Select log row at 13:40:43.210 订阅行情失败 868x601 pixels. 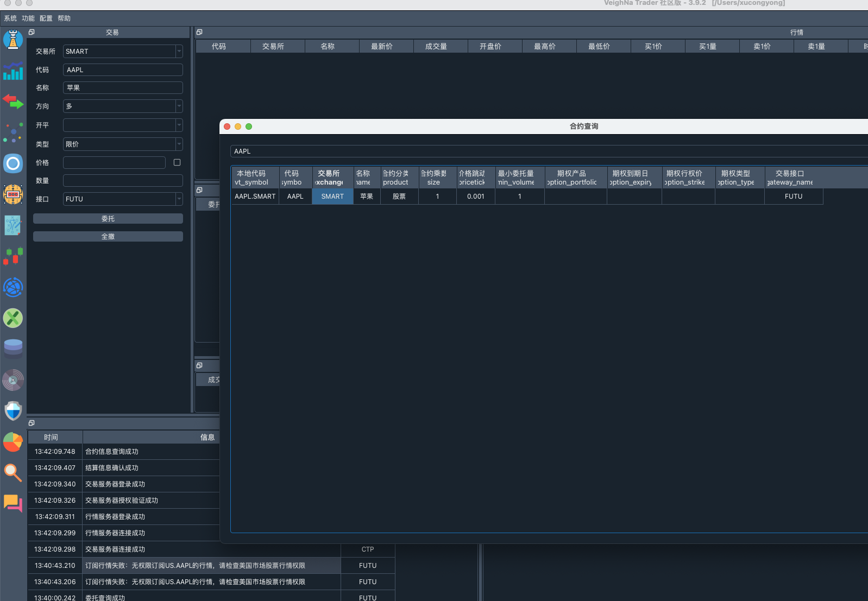point(211,566)
